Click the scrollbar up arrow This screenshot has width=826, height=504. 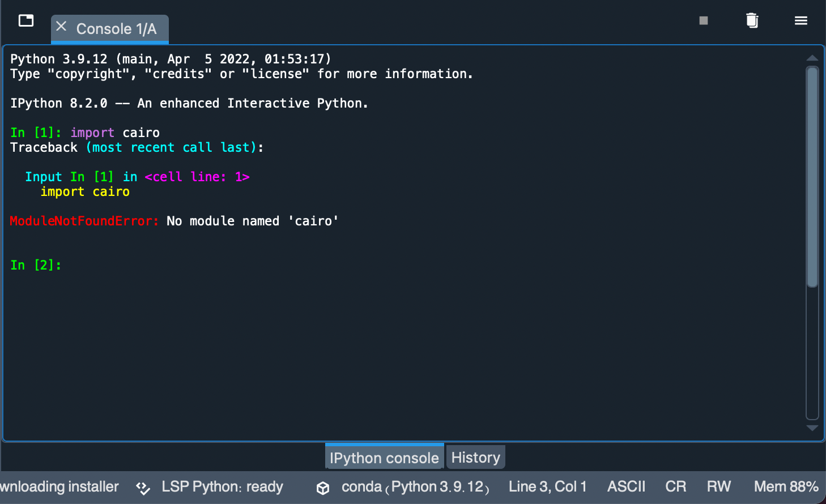(812, 58)
